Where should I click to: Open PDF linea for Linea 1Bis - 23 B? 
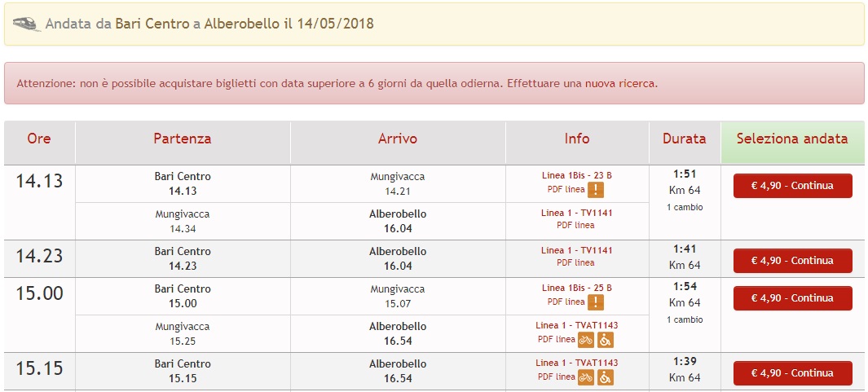pos(566,190)
